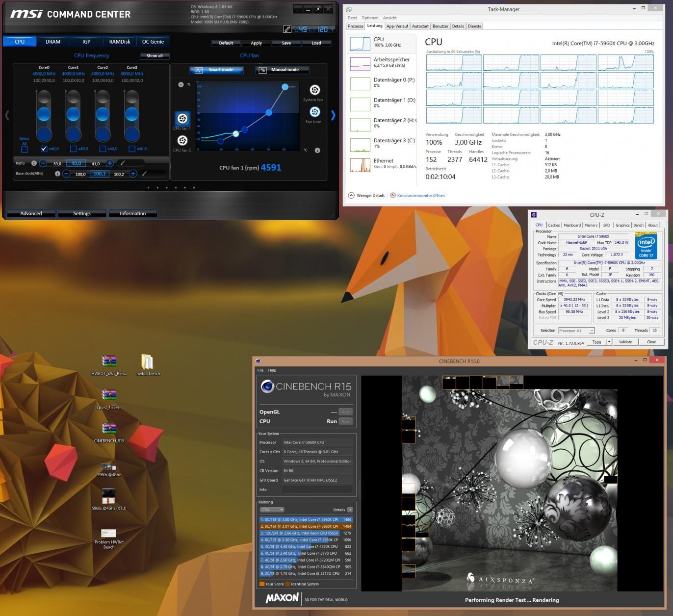Go to previous Command Center page arrow
This screenshot has height=616, width=673.
pos(7,115)
